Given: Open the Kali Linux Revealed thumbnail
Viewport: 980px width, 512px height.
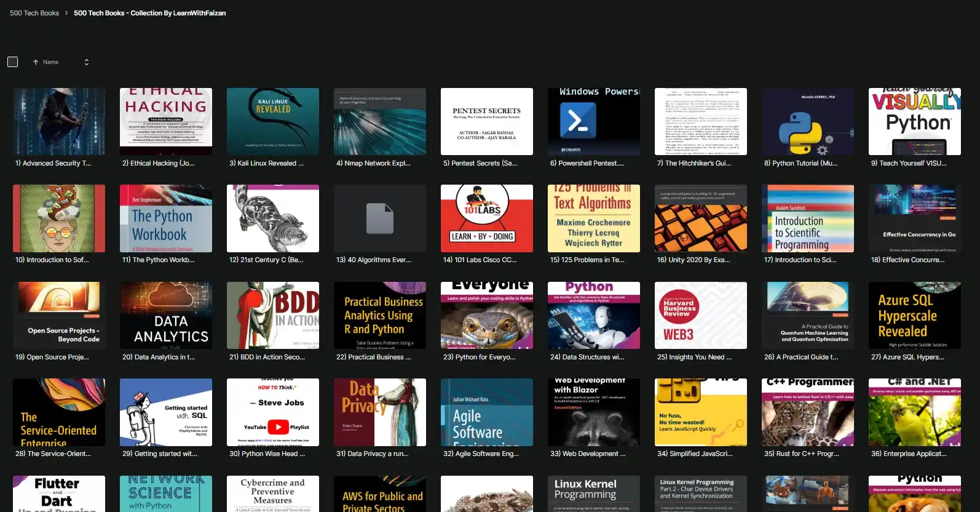Looking at the screenshot, I should pos(273,121).
